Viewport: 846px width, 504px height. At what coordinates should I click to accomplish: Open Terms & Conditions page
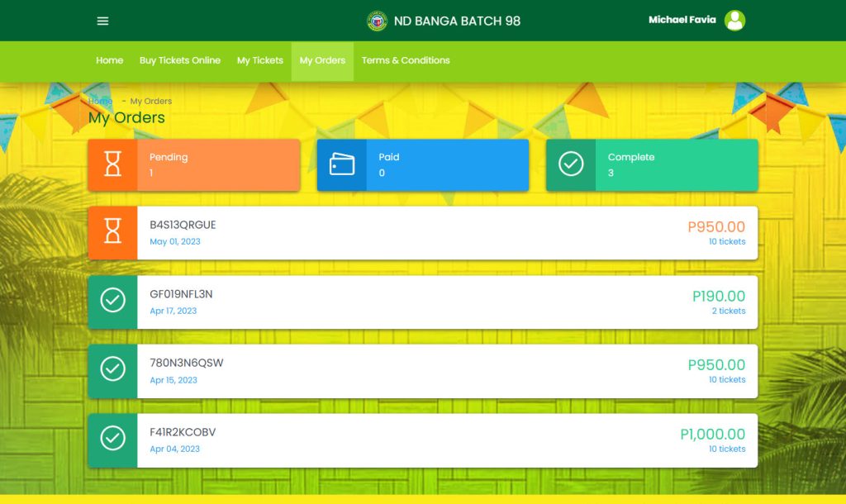[406, 60]
